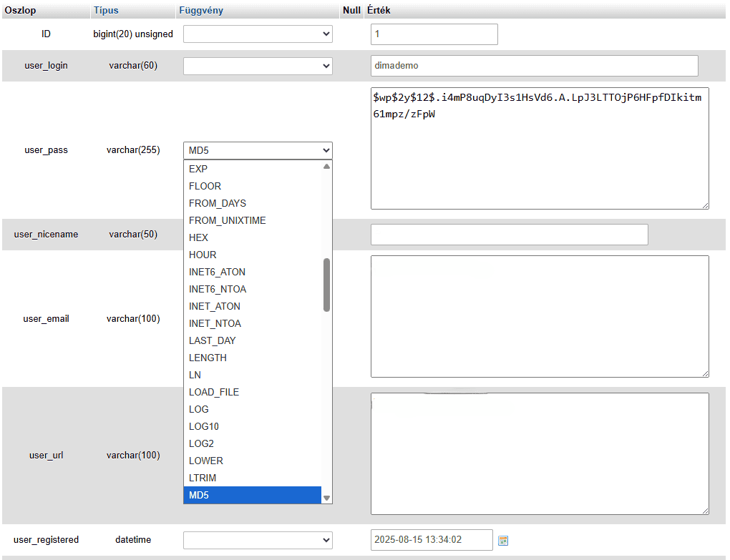Expand the user_login function dropdown
The image size is (730, 560).
(x=258, y=66)
